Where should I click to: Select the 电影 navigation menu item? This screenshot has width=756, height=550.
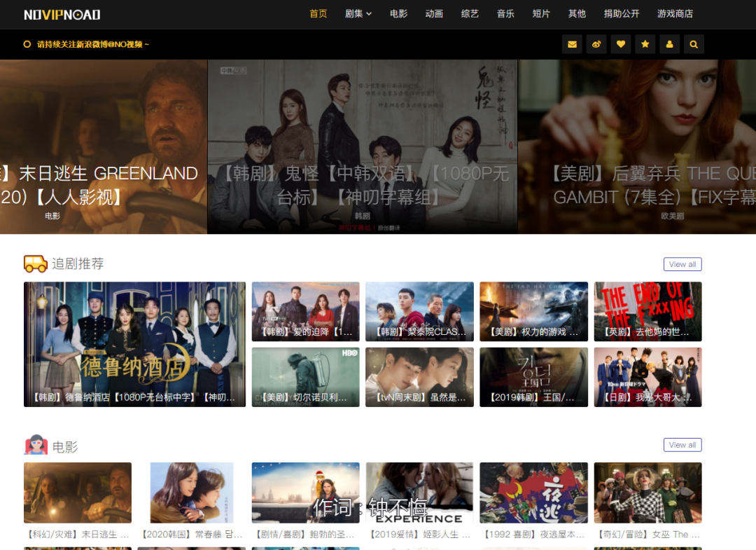(399, 14)
